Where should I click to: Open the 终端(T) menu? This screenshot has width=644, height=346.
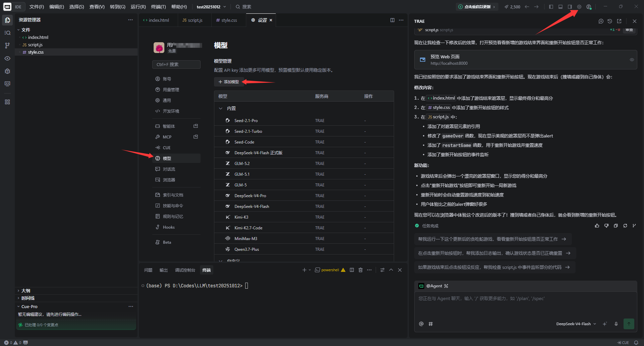tap(158, 7)
